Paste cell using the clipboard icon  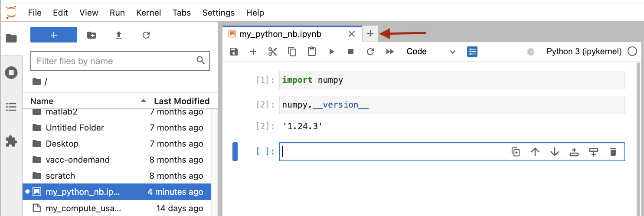coord(311,52)
